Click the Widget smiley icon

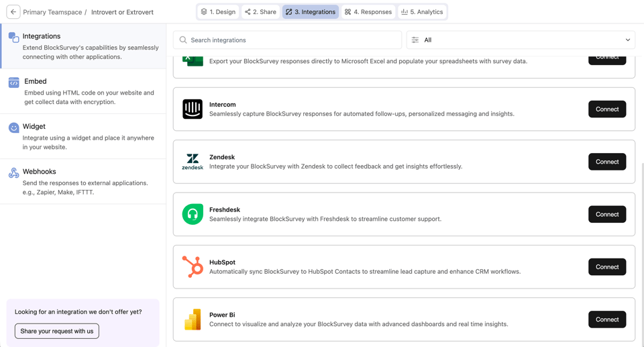pyautogui.click(x=13, y=128)
